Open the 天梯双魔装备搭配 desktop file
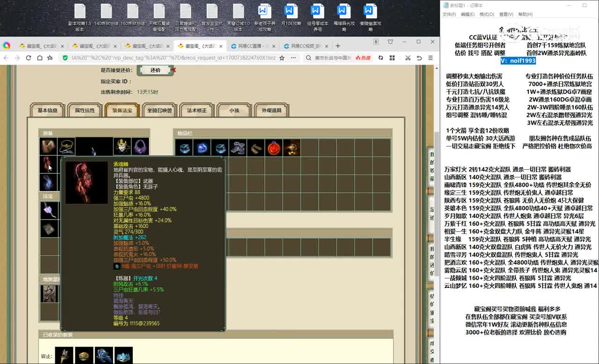Image resolution: width=599 pixels, height=364 pixels. tap(159, 17)
